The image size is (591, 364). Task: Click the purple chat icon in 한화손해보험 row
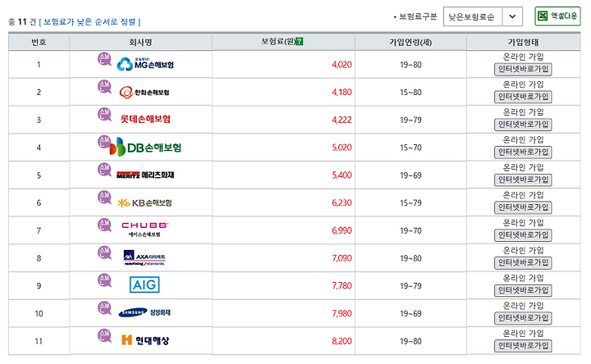pos(104,87)
